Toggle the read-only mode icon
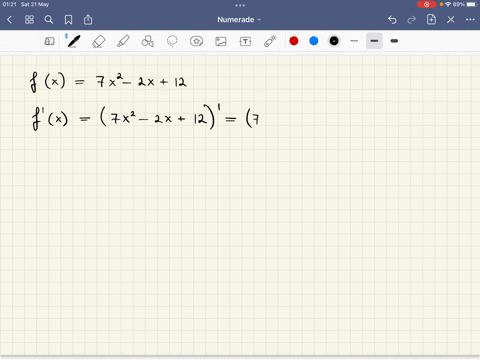Viewport: 480px width, 360px height. [49, 41]
